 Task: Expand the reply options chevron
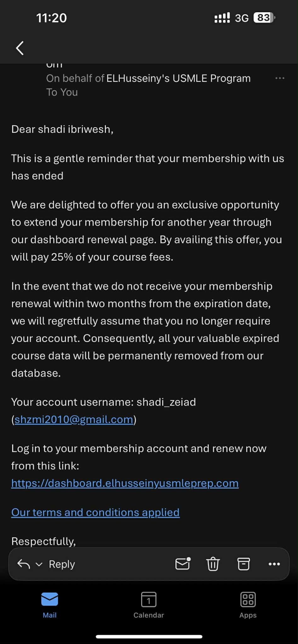[x=39, y=564]
